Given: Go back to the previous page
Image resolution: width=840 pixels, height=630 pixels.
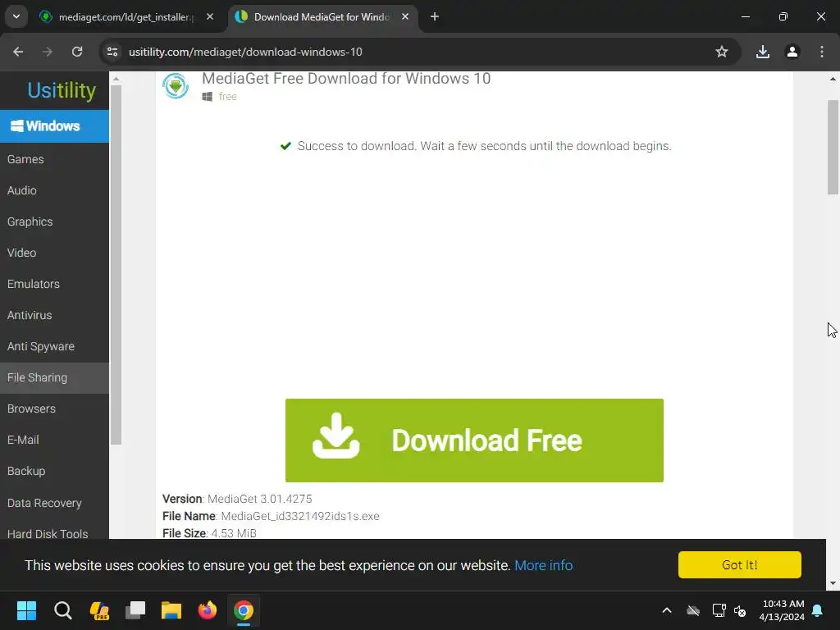Looking at the screenshot, I should pos(18,52).
